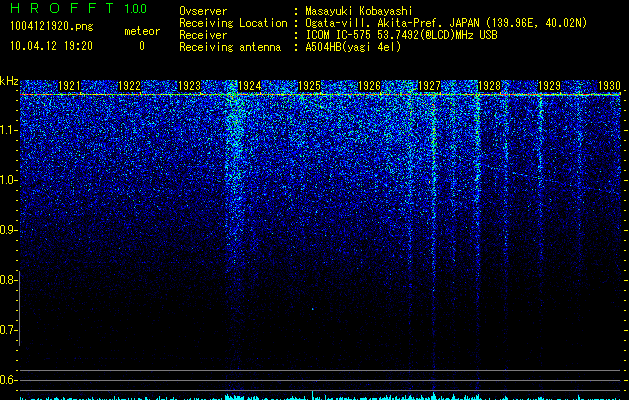
Task: Click the meteor count value 0
Action: tap(142, 46)
